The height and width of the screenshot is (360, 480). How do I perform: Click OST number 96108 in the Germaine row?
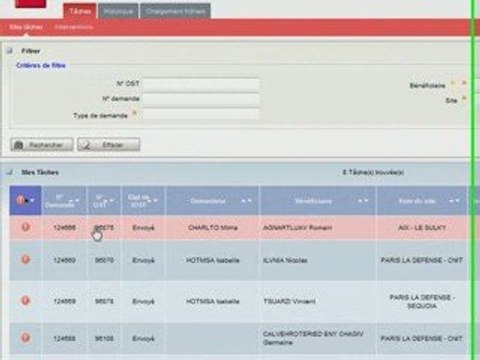tap(104, 339)
